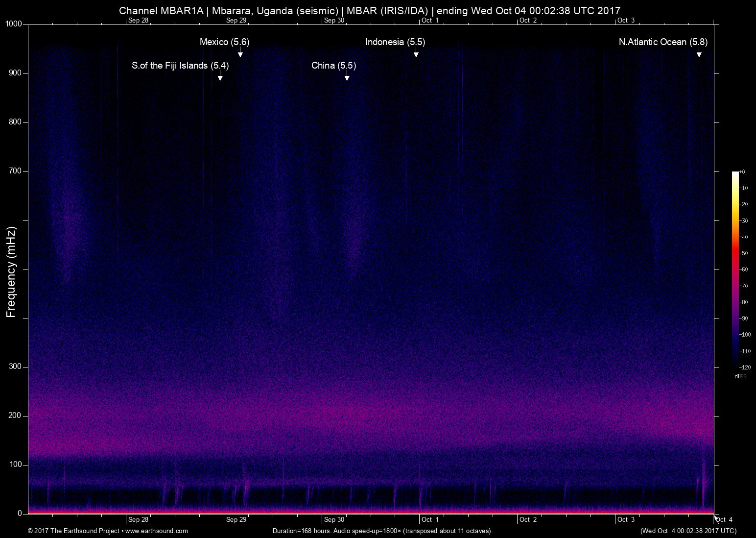
Task: Click the arrow under N.Atlantic Ocean (5.8)
Action: (699, 53)
